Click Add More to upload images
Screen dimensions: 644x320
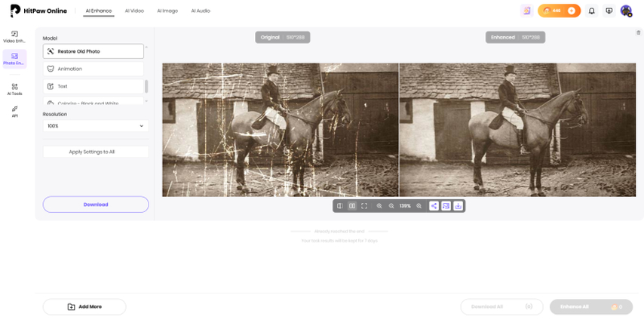[84, 307]
